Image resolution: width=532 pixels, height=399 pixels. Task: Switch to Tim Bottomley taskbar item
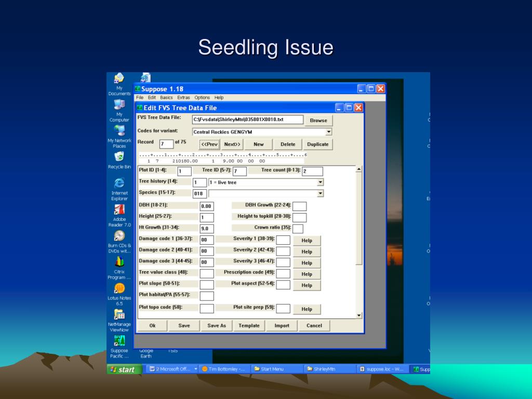(x=225, y=369)
